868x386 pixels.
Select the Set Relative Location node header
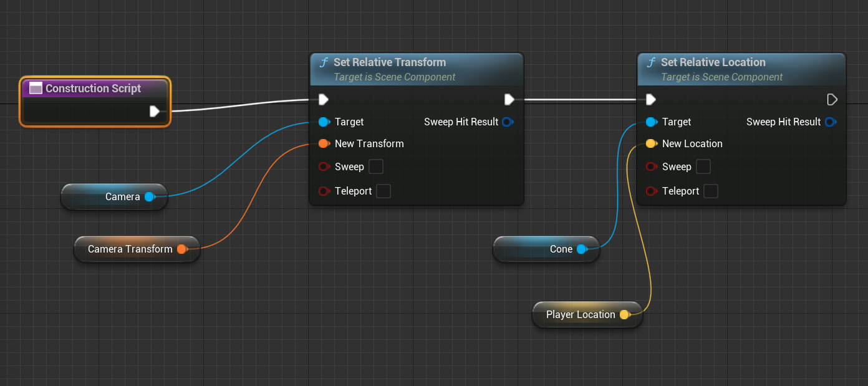(x=741, y=69)
